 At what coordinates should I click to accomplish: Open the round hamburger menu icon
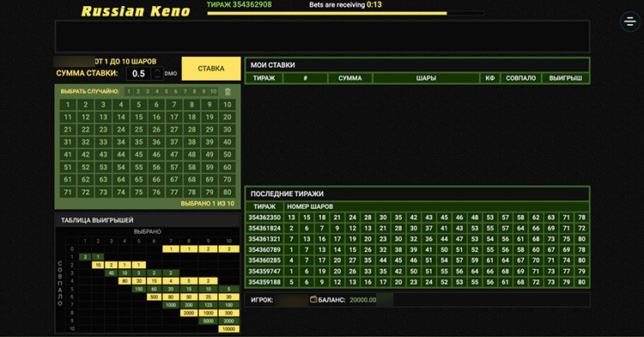click(x=630, y=21)
